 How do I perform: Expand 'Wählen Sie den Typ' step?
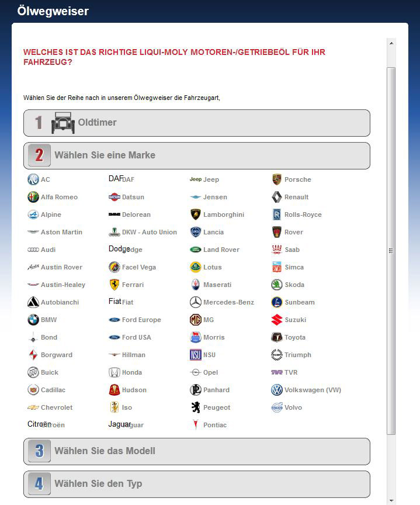(197, 485)
